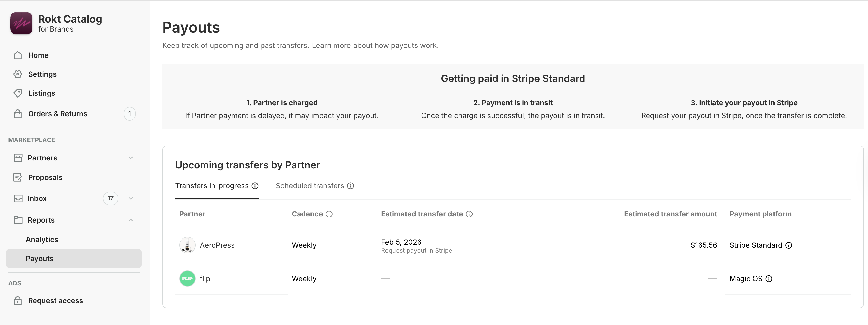Collapse the Reports section chevron
868x325 pixels.
click(x=131, y=220)
